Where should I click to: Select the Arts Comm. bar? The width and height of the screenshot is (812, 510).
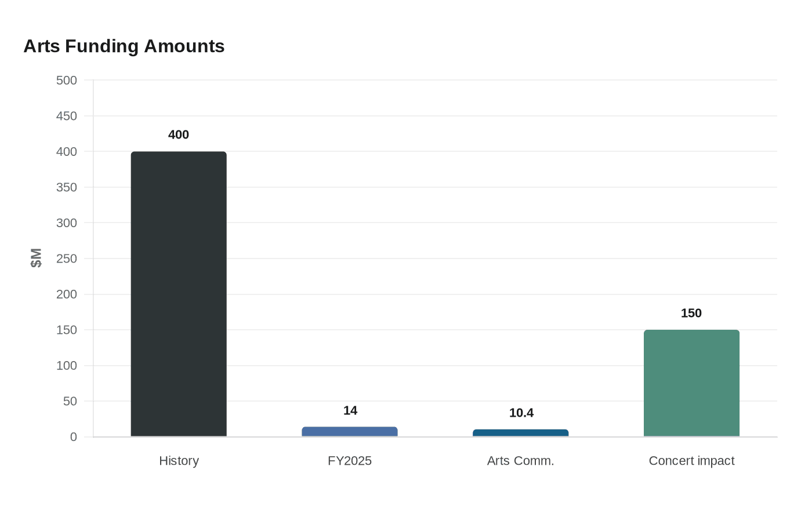point(520,432)
